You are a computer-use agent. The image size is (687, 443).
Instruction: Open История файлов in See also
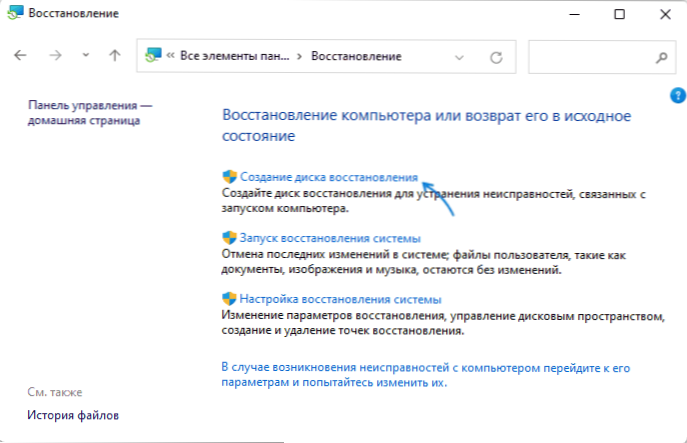pyautogui.click(x=73, y=415)
